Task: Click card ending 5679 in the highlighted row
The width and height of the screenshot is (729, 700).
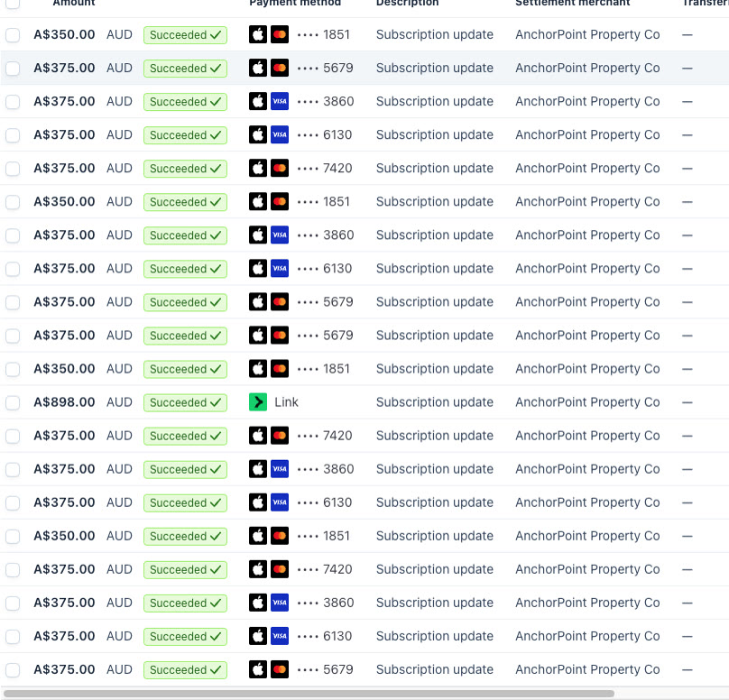Action: click(325, 68)
